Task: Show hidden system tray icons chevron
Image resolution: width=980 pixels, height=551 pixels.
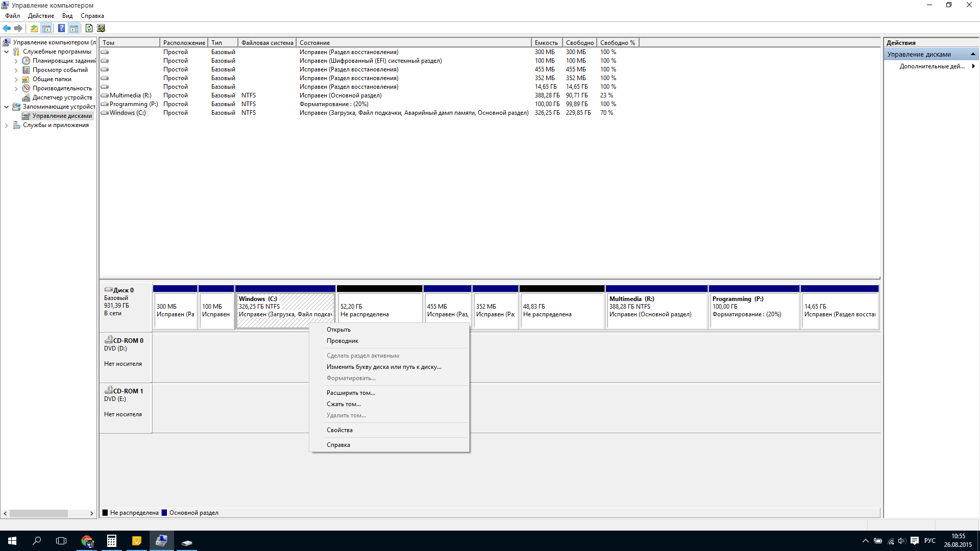Action: pos(865,541)
